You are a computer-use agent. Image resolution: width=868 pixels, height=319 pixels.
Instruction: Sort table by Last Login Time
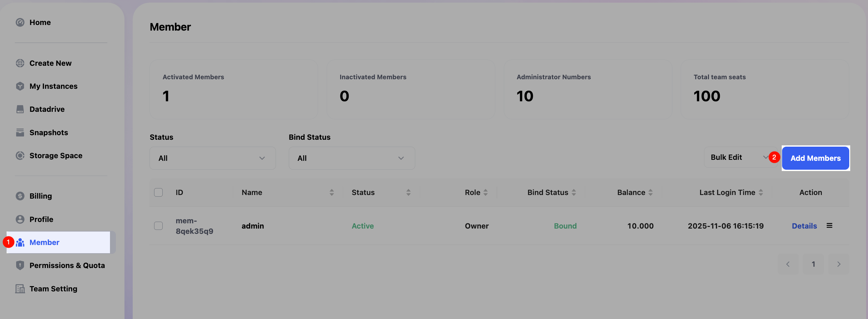tap(761, 192)
